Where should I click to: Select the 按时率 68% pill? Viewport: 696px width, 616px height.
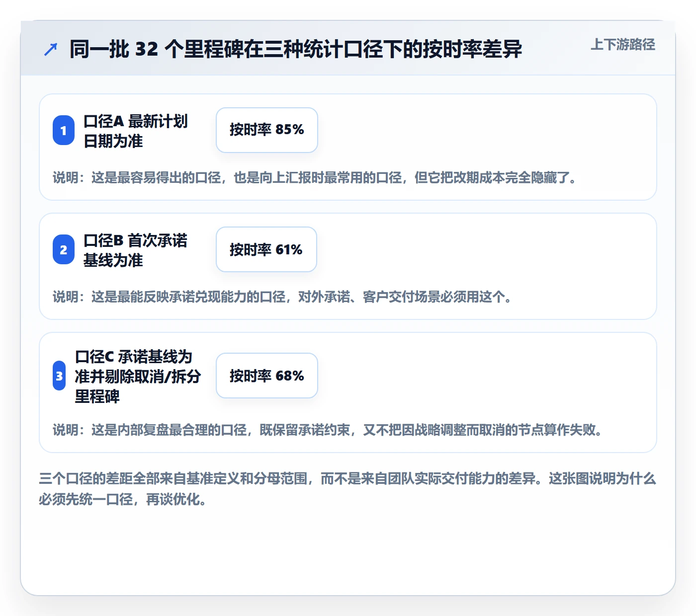(267, 376)
